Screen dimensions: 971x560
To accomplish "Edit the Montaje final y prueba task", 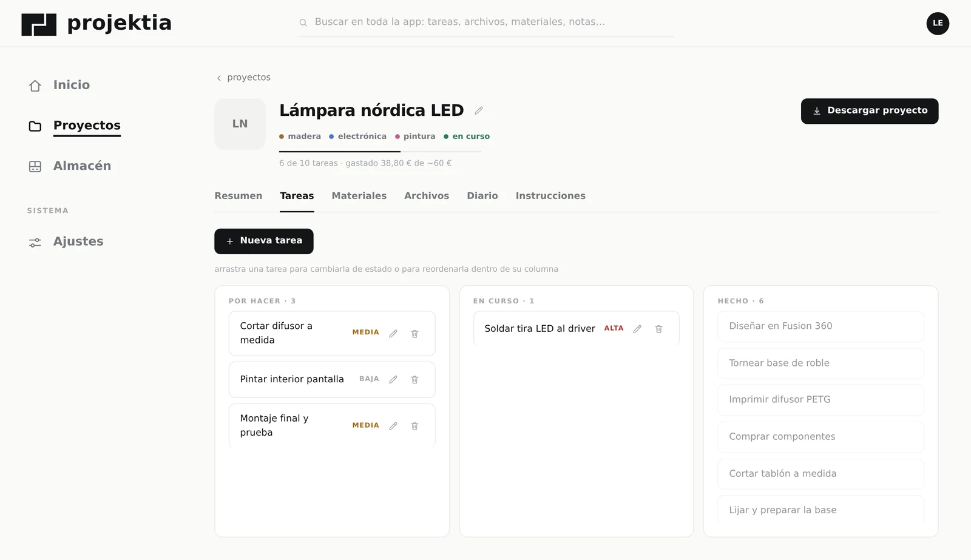I will (393, 426).
